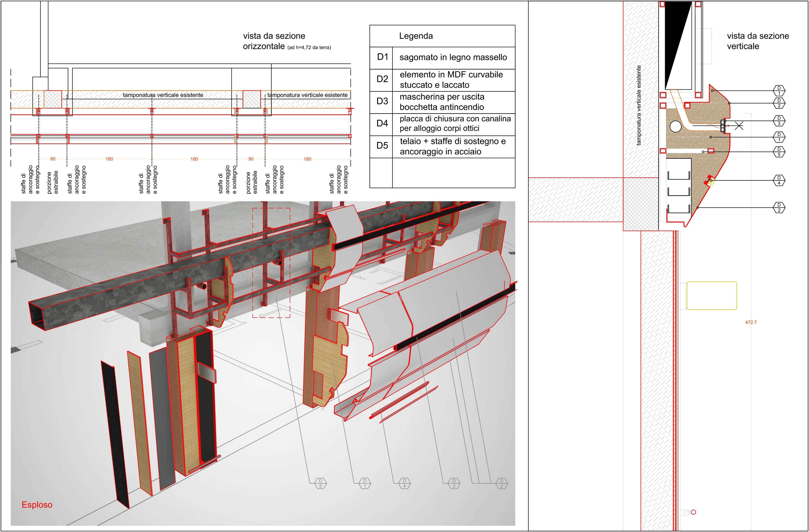Select legend entry 'mascherina per uscita bocchetta antincendio'
The image size is (809, 532).
coord(442,102)
